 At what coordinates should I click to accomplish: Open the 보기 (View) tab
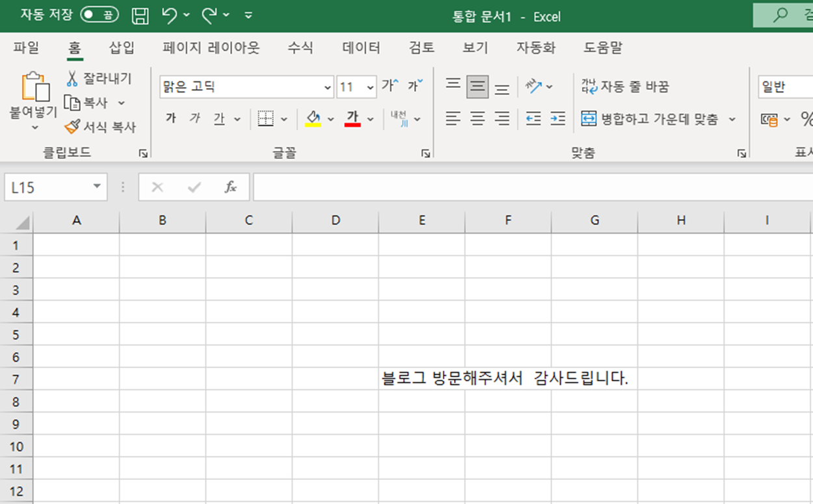click(x=475, y=47)
